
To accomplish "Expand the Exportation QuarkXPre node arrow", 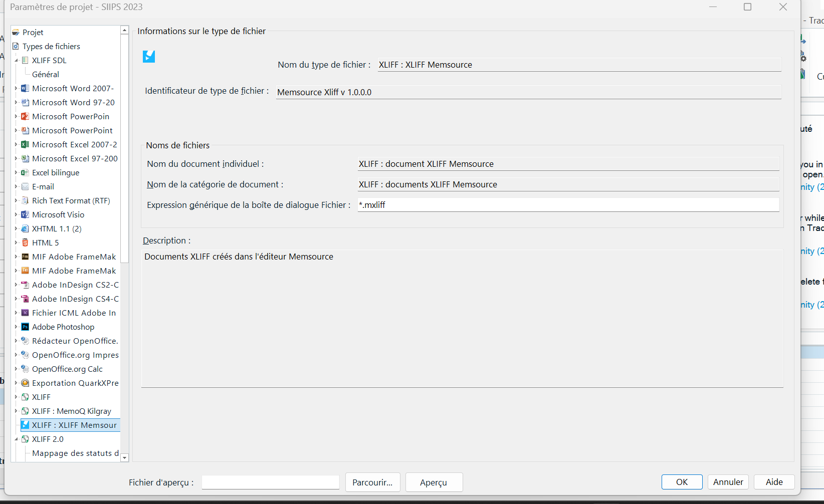I will pos(16,383).
